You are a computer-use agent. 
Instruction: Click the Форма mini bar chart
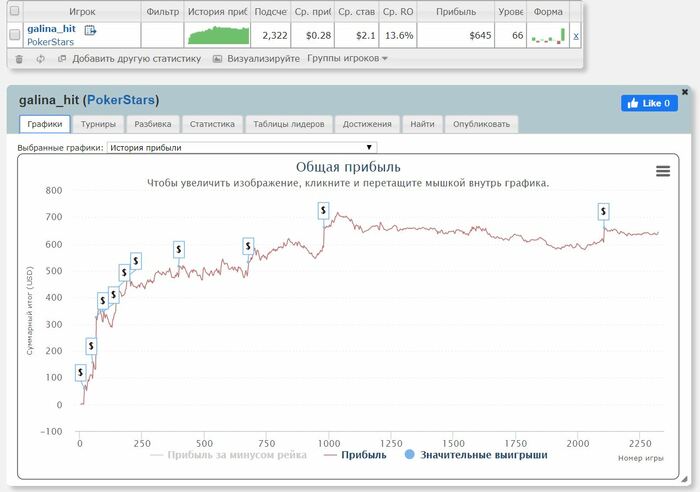coord(548,35)
